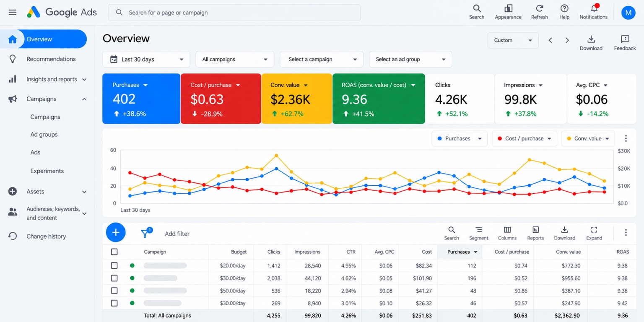Select the green ROAS scorecard
The height and width of the screenshot is (322, 644).
pos(379,99)
